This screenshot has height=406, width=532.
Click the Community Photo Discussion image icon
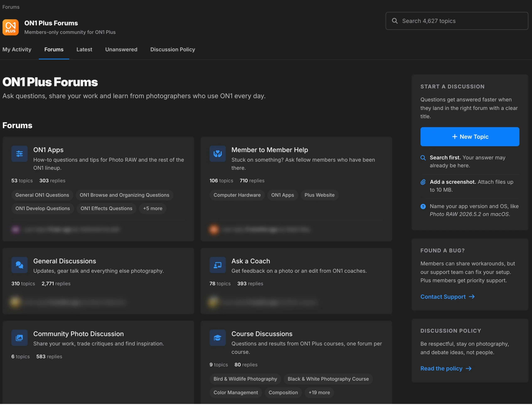[x=19, y=338]
